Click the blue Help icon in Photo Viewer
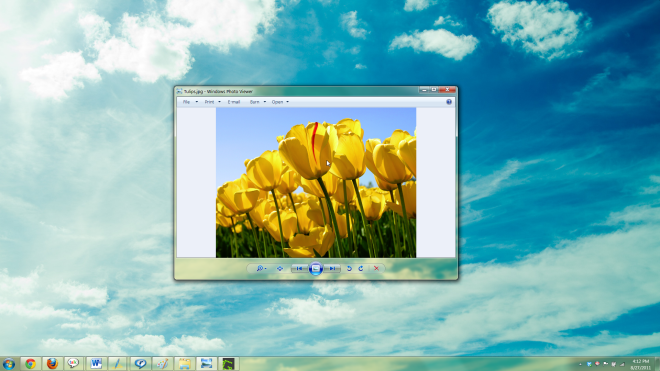 coord(449,102)
